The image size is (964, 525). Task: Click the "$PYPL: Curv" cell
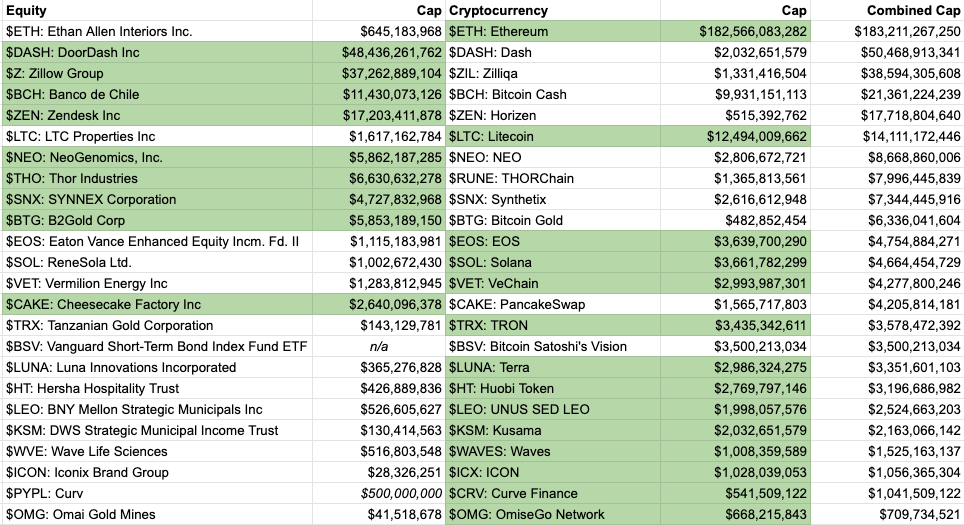point(157,493)
